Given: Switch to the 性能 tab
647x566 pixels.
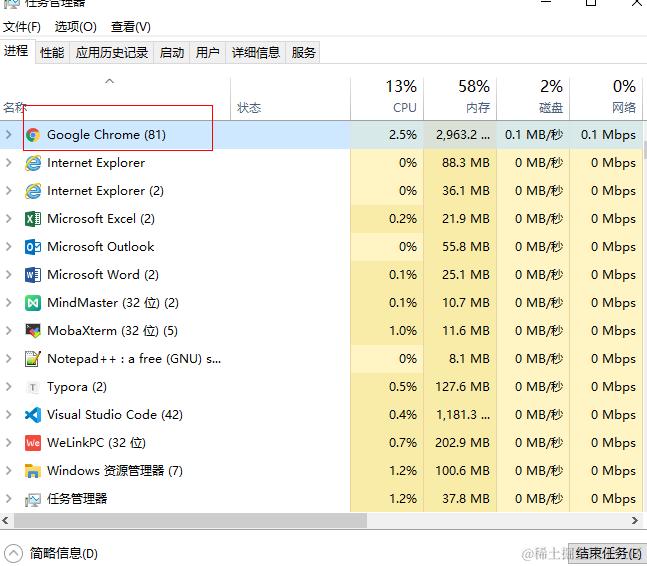Looking at the screenshot, I should tap(52, 52).
